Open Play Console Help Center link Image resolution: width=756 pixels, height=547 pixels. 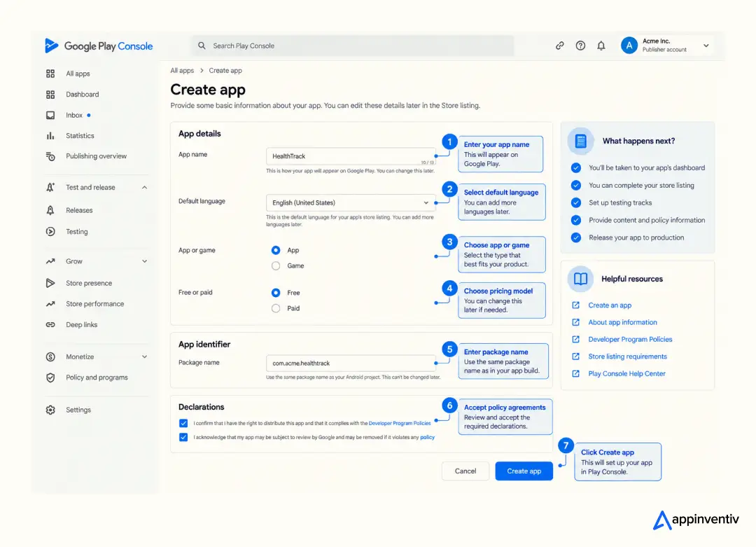(x=626, y=373)
